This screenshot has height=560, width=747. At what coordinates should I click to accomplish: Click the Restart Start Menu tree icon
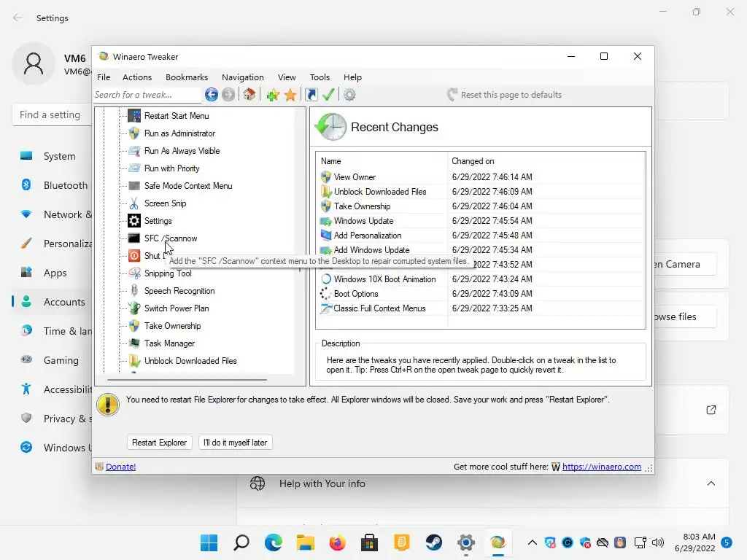pyautogui.click(x=134, y=116)
